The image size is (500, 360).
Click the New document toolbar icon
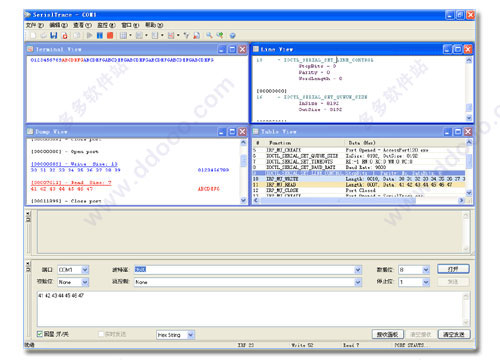pos(33,35)
